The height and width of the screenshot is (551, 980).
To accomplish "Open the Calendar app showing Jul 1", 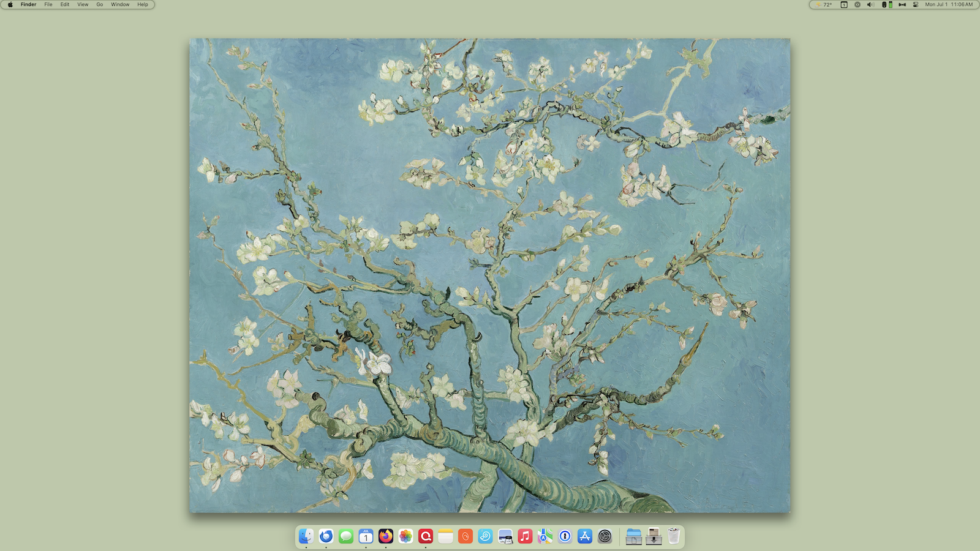I will [x=366, y=536].
